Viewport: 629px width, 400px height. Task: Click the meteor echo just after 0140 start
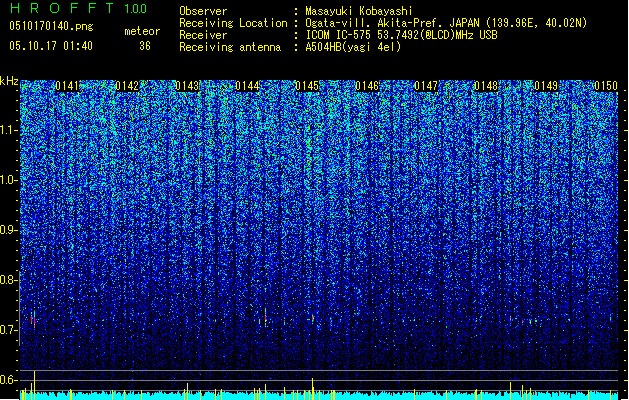click(x=33, y=319)
